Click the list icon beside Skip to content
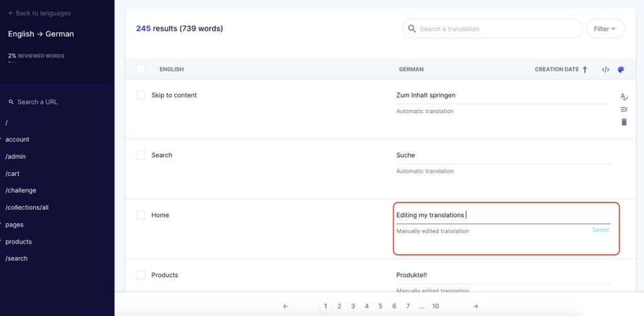 (624, 109)
